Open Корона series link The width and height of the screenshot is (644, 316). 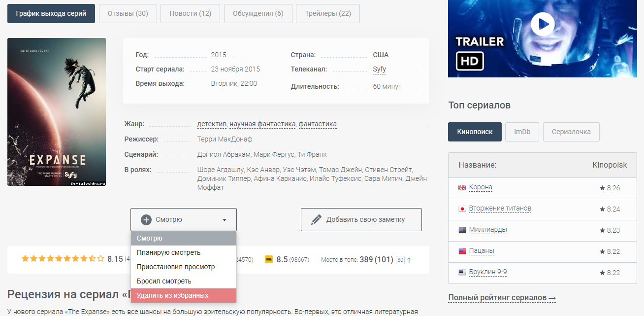[481, 187]
